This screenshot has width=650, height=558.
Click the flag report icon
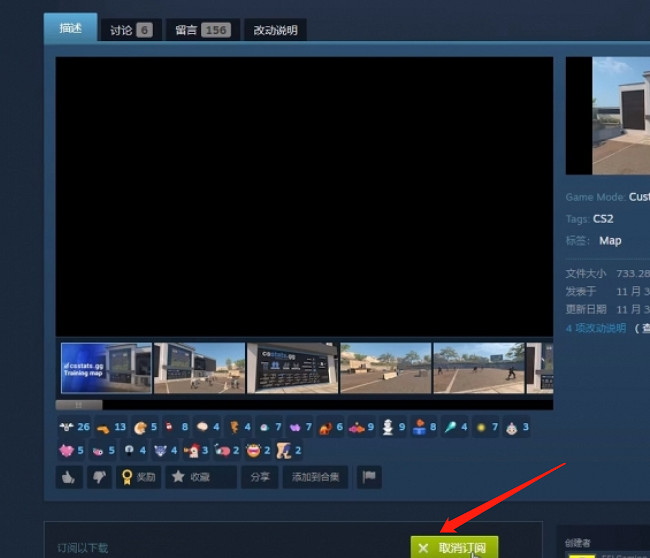point(368,477)
